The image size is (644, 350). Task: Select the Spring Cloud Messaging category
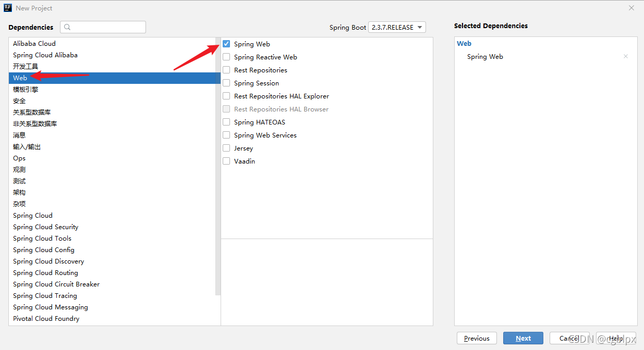tap(112, 307)
